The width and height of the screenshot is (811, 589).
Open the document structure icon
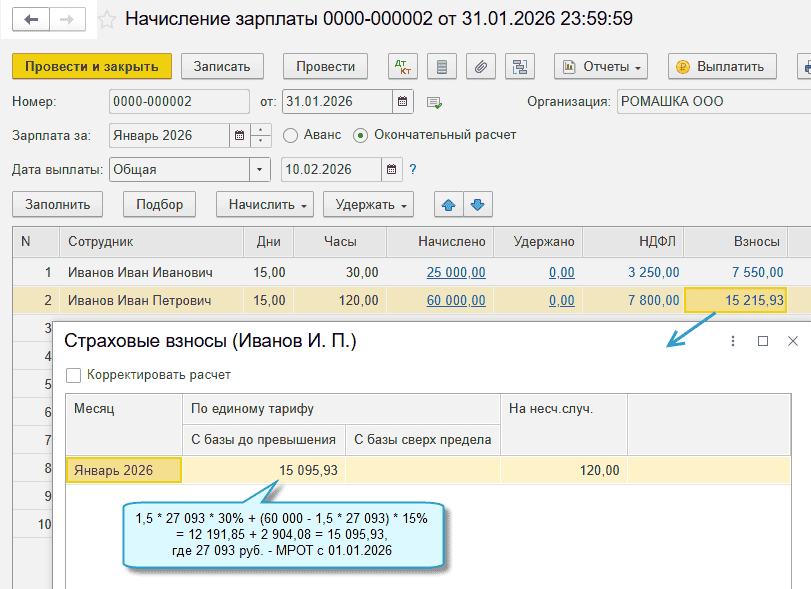pyautogui.click(x=520, y=67)
